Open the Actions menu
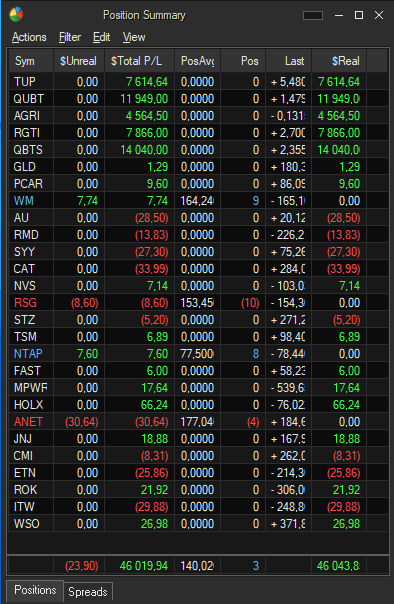This screenshot has height=604, width=394. pyautogui.click(x=29, y=37)
